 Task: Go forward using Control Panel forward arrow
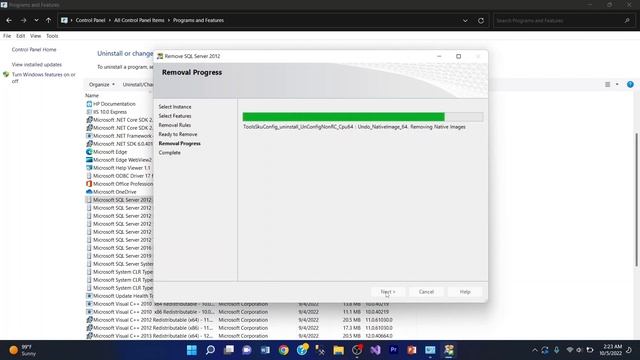pos(23,20)
